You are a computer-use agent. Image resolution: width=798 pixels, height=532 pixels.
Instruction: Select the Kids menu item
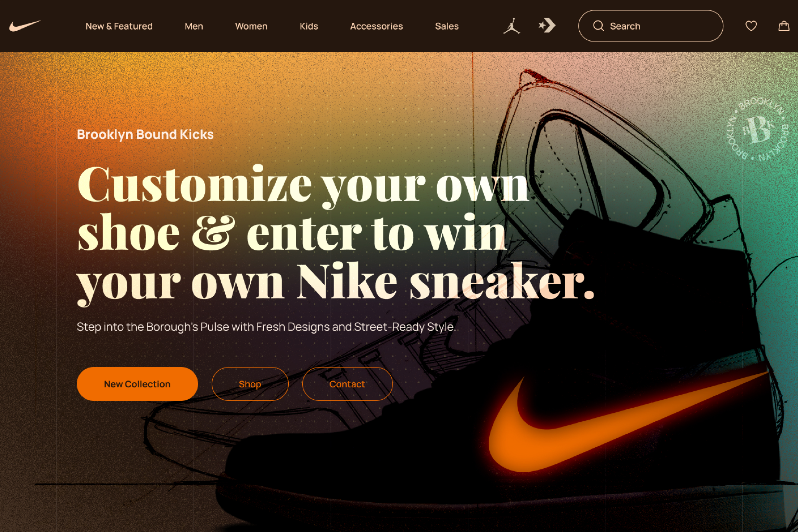(309, 26)
